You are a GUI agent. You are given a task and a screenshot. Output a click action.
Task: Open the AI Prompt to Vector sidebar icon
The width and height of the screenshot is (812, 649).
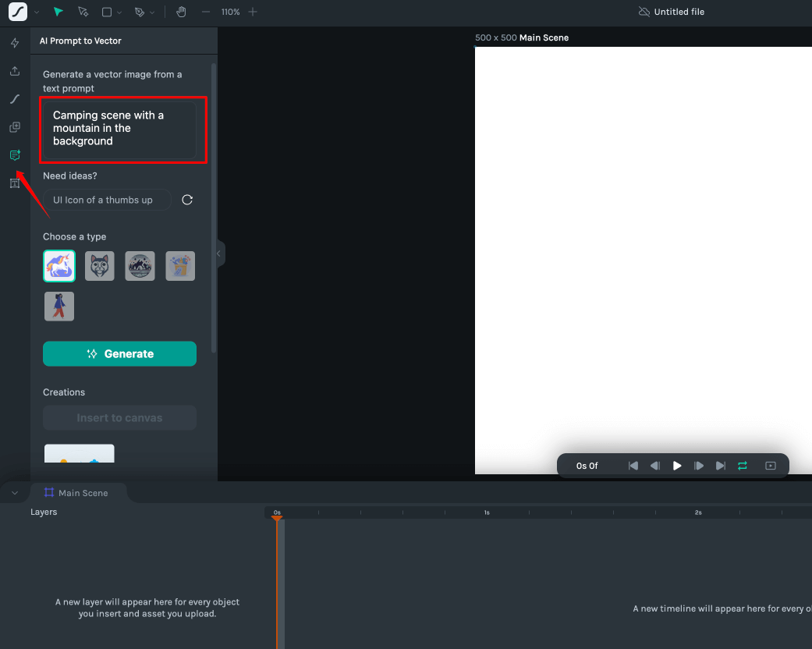pyautogui.click(x=15, y=155)
